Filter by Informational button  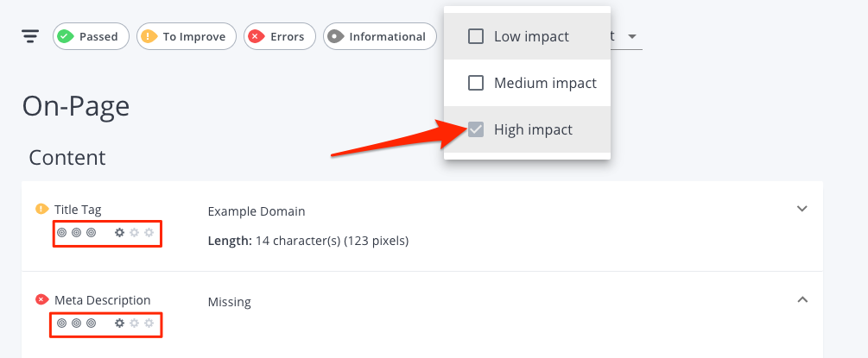[x=380, y=36]
